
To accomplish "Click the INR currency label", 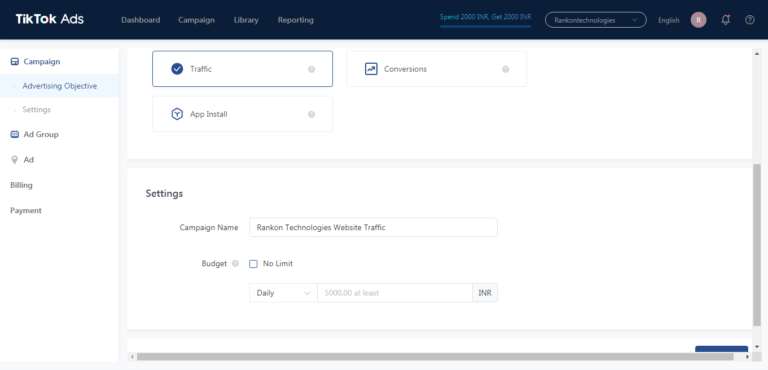I will click(485, 293).
